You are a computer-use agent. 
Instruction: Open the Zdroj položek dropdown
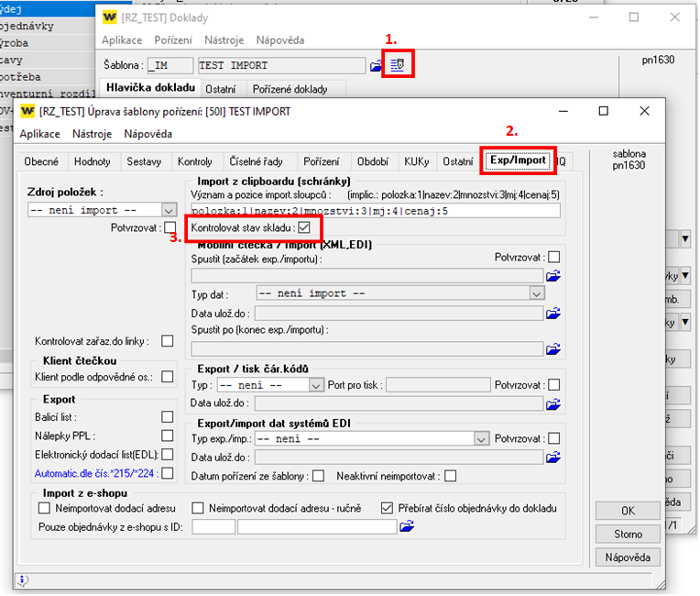(169, 210)
